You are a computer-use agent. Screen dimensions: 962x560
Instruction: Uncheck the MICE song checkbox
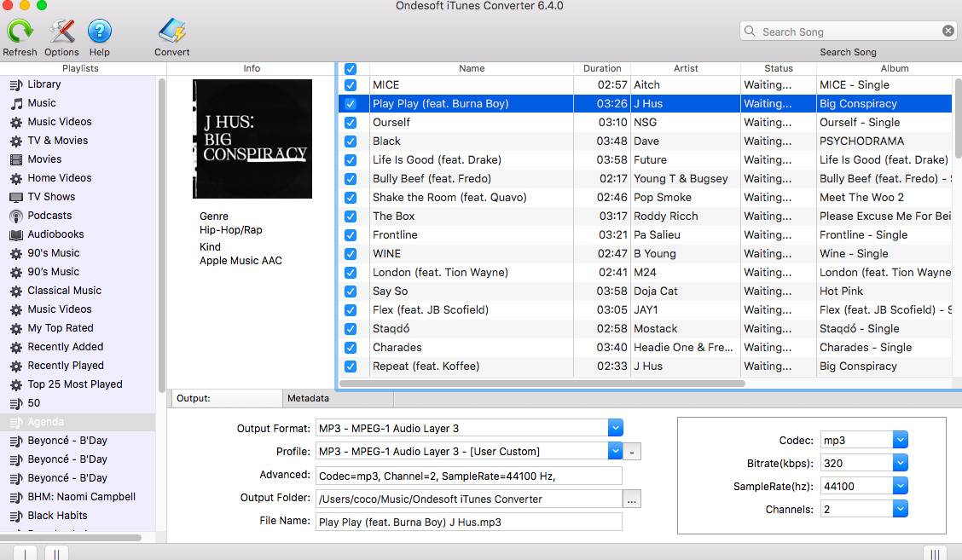coord(351,85)
